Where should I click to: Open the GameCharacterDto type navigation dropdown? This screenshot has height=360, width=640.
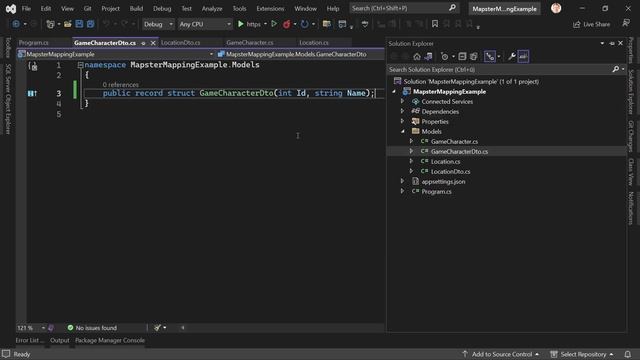(300, 54)
